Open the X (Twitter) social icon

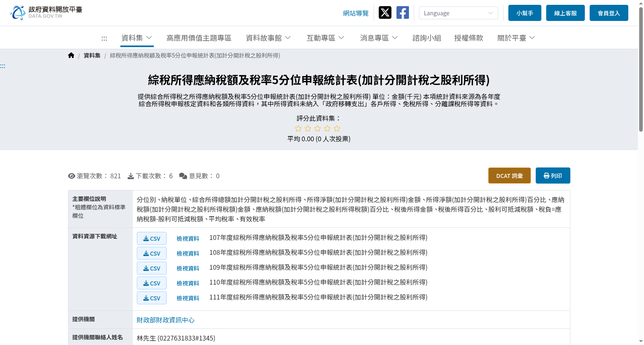(x=385, y=12)
